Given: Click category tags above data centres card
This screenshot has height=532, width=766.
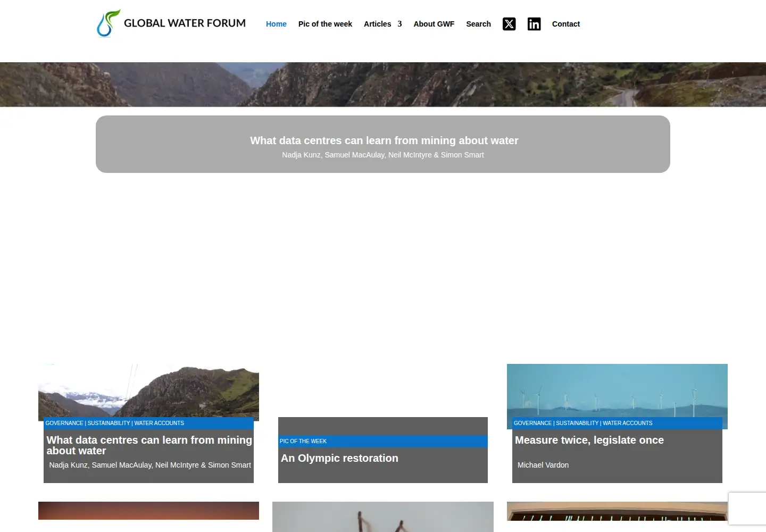Looking at the screenshot, I should (115, 423).
